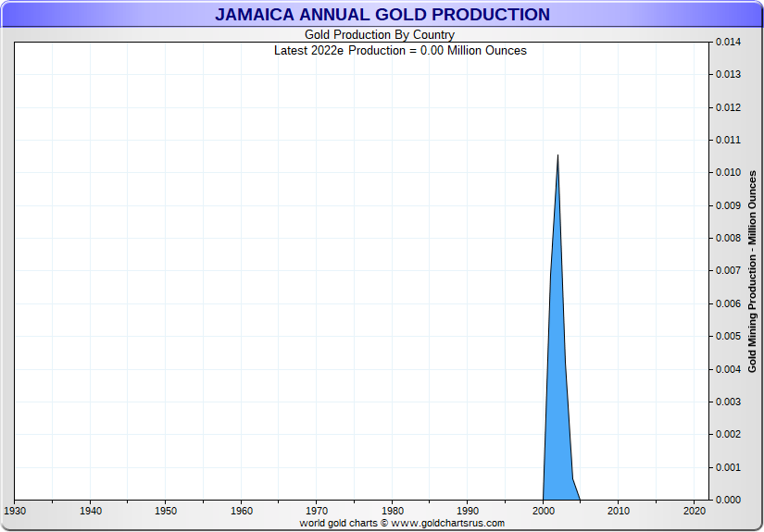Viewport: 764px width, 532px height.
Task: Click the x-axis label 1950
Action: 166,511
